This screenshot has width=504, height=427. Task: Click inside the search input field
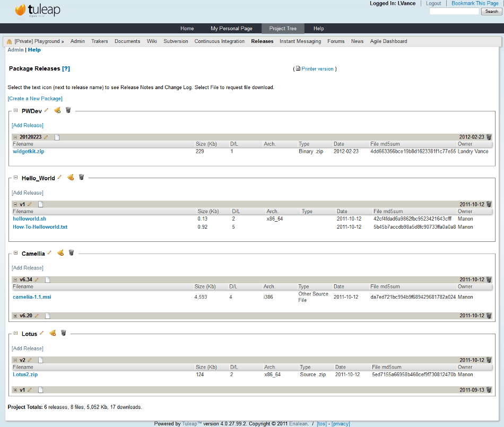click(x=454, y=11)
